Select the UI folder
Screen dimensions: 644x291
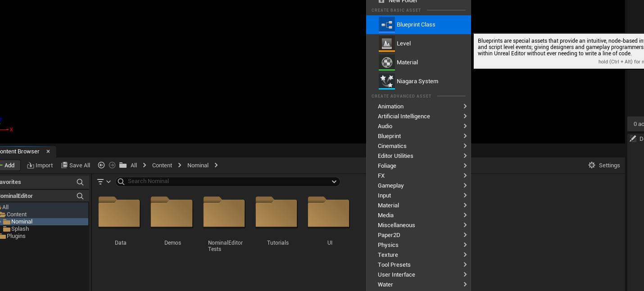[x=329, y=212]
